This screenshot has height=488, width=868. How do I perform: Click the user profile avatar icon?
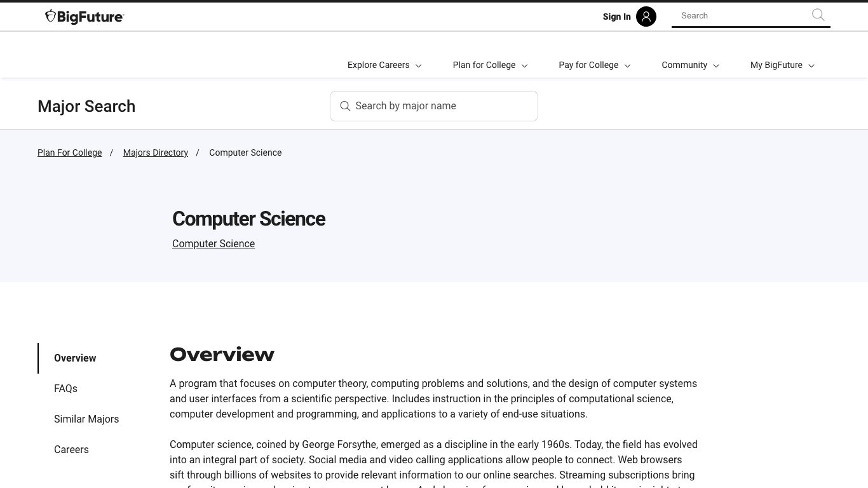pos(646,17)
